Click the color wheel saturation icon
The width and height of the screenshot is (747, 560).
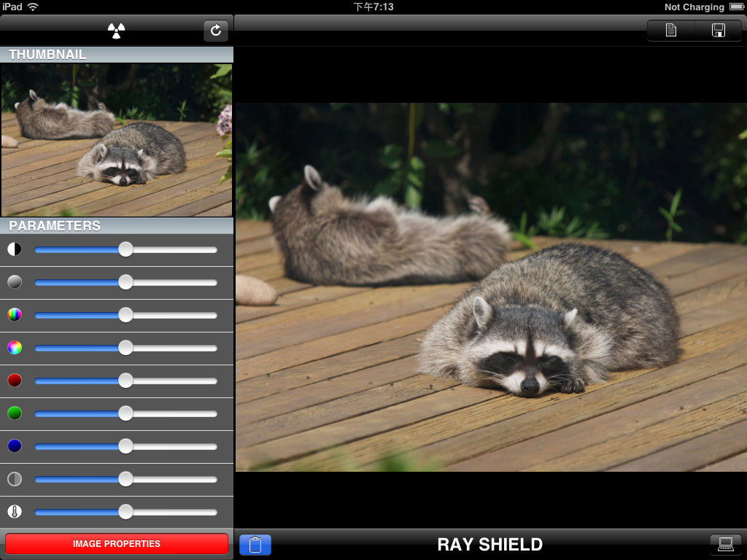15,348
